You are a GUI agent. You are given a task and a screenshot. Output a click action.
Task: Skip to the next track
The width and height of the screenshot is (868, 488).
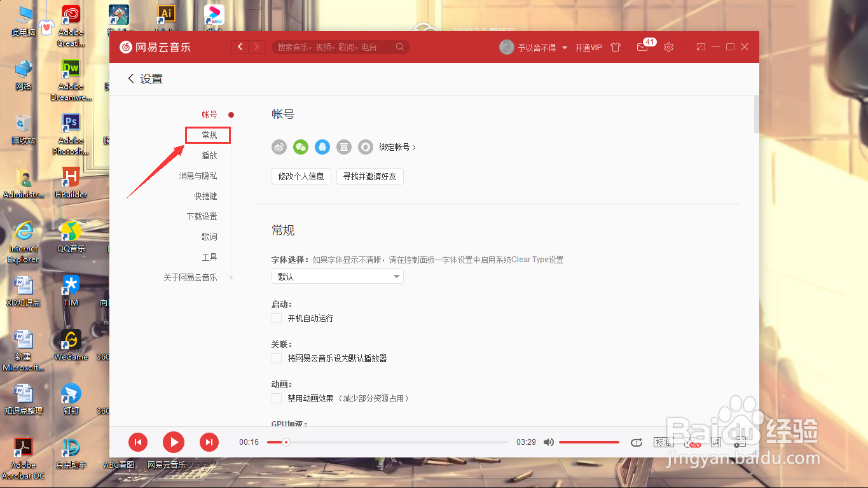coord(209,442)
